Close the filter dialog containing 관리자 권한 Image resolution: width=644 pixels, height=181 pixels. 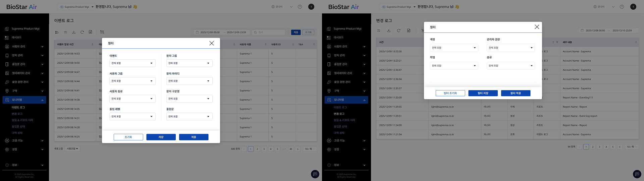537,27
